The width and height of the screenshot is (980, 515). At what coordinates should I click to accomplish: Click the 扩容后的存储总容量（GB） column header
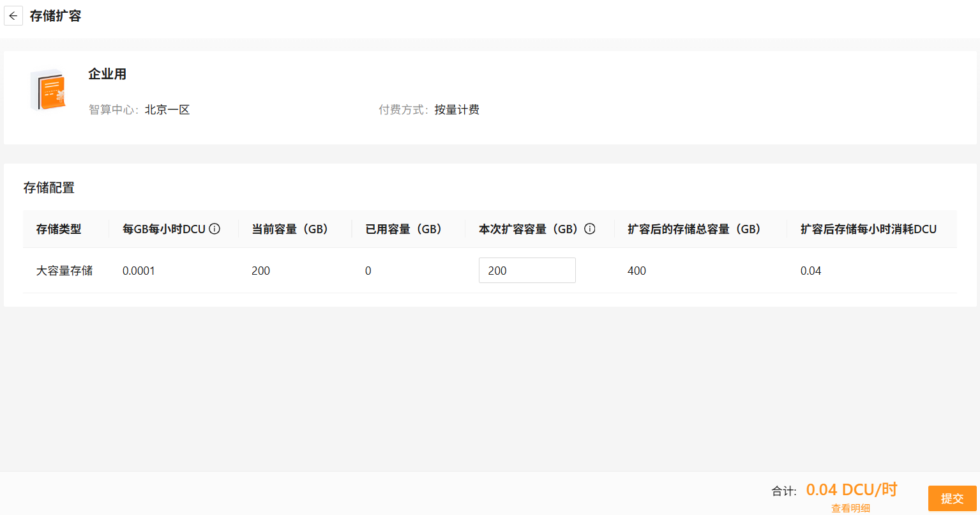(x=695, y=229)
